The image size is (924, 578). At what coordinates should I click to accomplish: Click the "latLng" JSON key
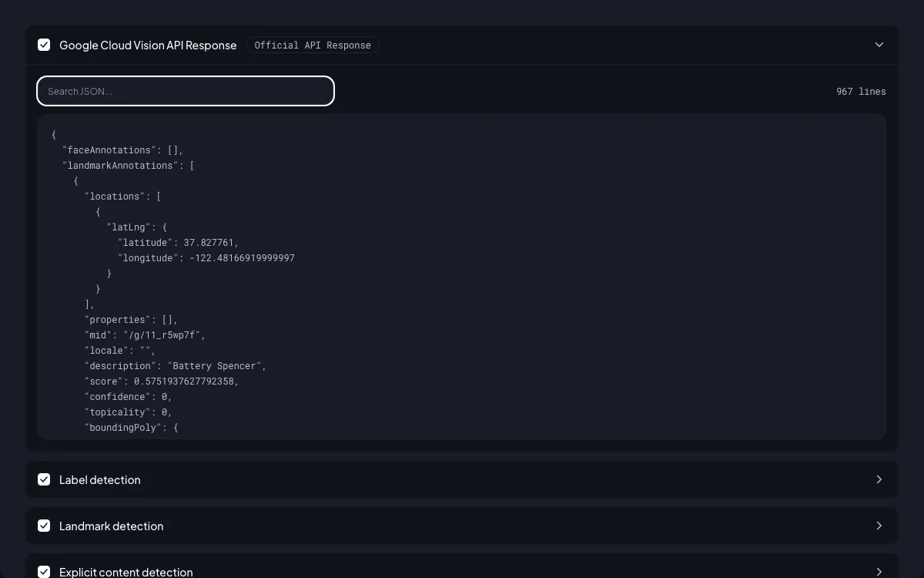coord(129,227)
